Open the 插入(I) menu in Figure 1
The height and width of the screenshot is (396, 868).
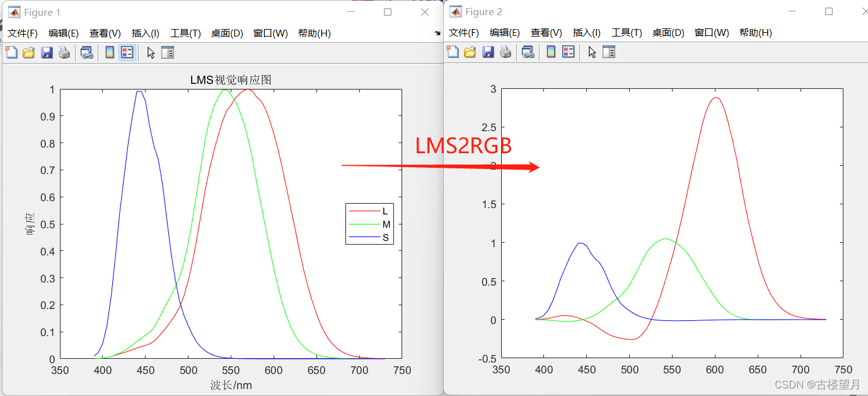pyautogui.click(x=145, y=33)
